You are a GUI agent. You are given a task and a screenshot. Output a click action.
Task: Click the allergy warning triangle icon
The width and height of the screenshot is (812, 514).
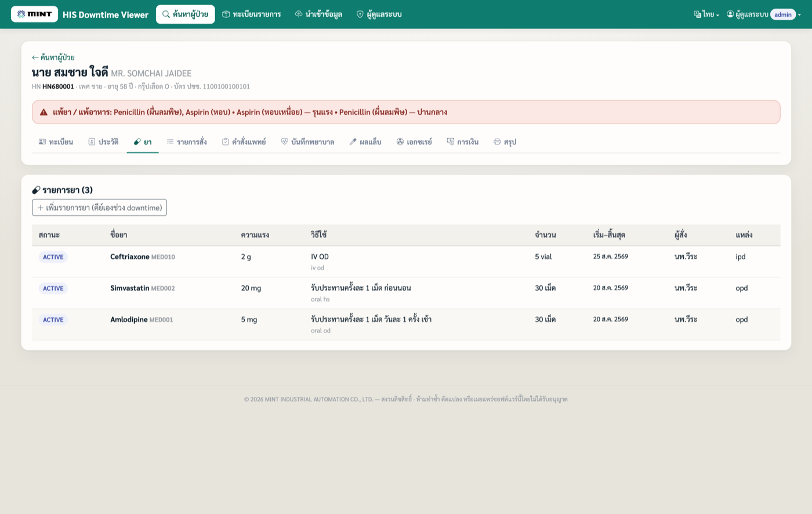[x=43, y=112]
